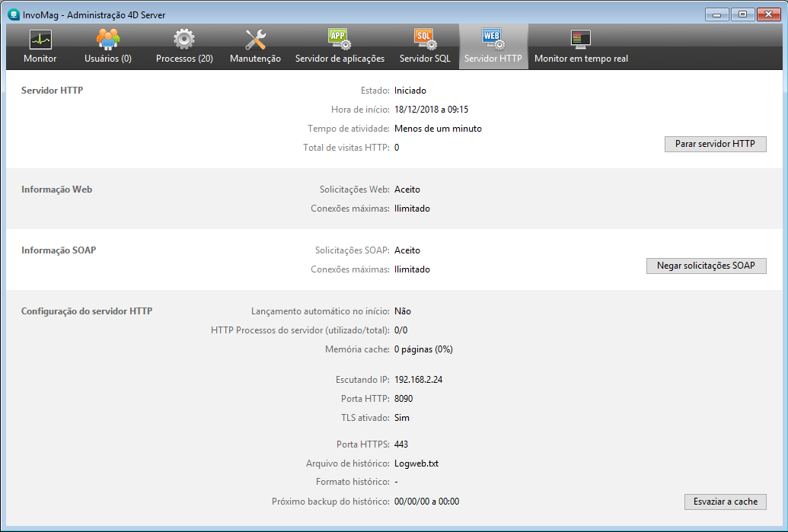This screenshot has width=788, height=532.
Task: Click the Próximo backup do histórico label
Action: pos(330,502)
